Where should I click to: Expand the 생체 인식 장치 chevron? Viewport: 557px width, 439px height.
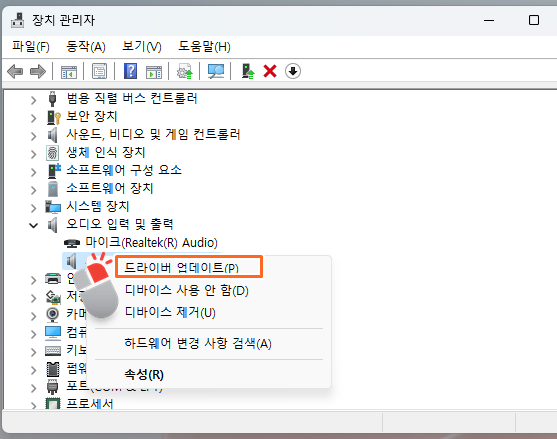33,154
